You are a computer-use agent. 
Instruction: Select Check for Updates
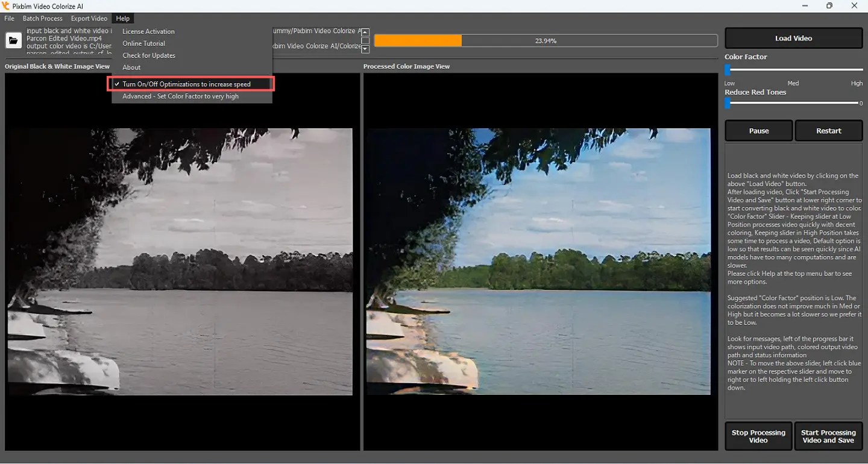pyautogui.click(x=148, y=55)
